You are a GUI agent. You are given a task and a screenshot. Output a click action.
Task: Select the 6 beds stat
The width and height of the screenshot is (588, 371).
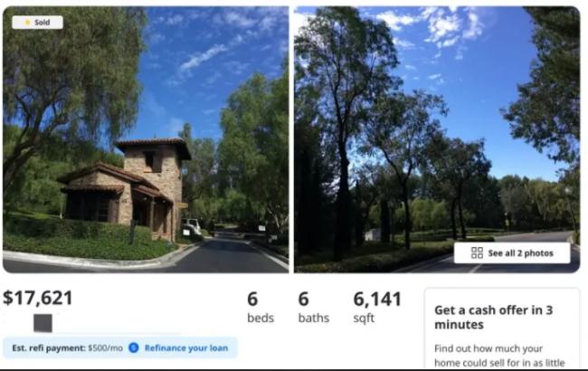pos(261,308)
